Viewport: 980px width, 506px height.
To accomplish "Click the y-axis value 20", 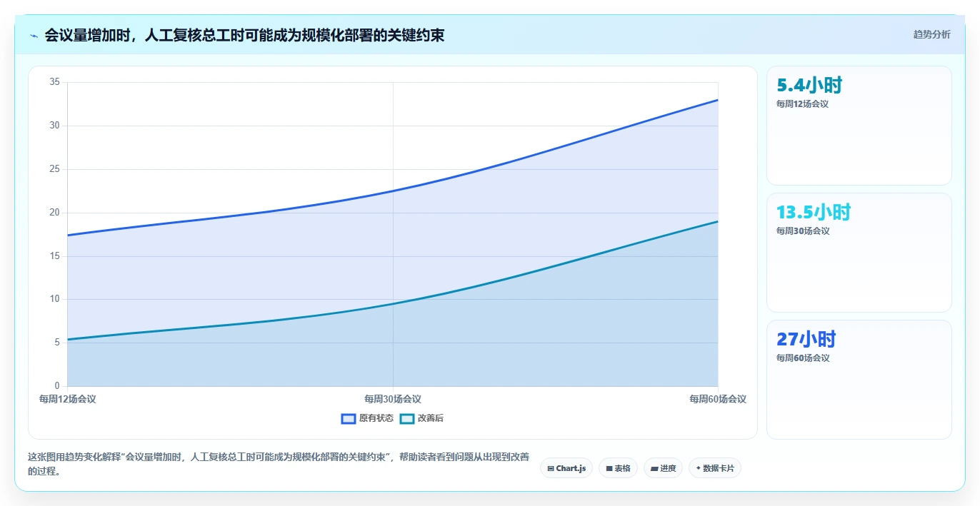I will coord(54,213).
